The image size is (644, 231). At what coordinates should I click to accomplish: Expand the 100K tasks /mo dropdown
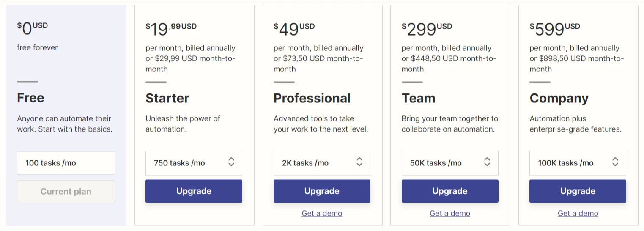(x=577, y=163)
